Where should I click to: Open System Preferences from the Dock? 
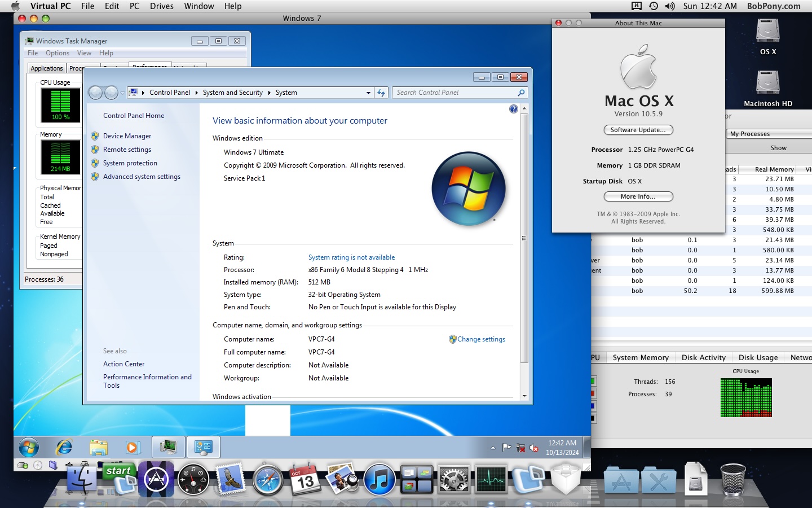(x=454, y=480)
